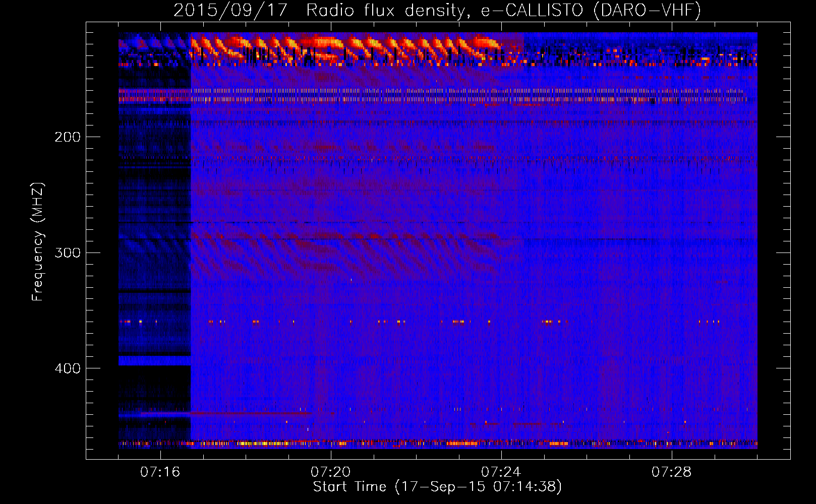Click the 07:16 time tick label
Viewport: 816px width, 504px height.
coord(160,472)
